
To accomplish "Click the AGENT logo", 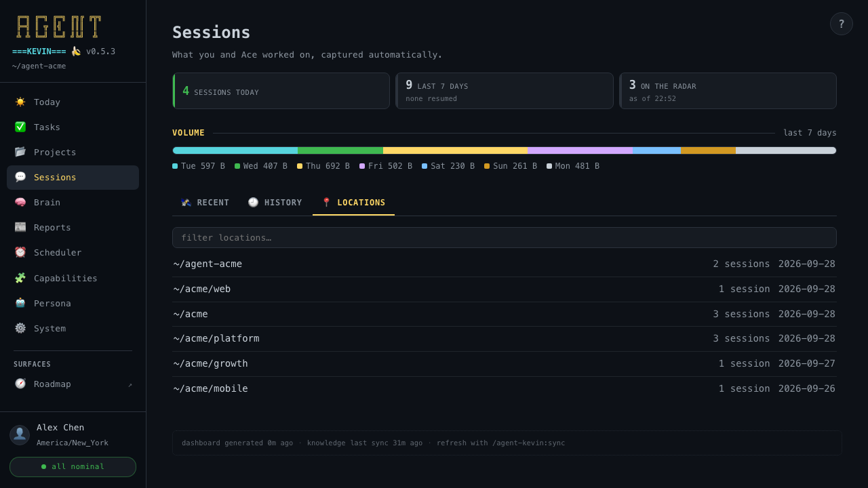I will 59,27.
